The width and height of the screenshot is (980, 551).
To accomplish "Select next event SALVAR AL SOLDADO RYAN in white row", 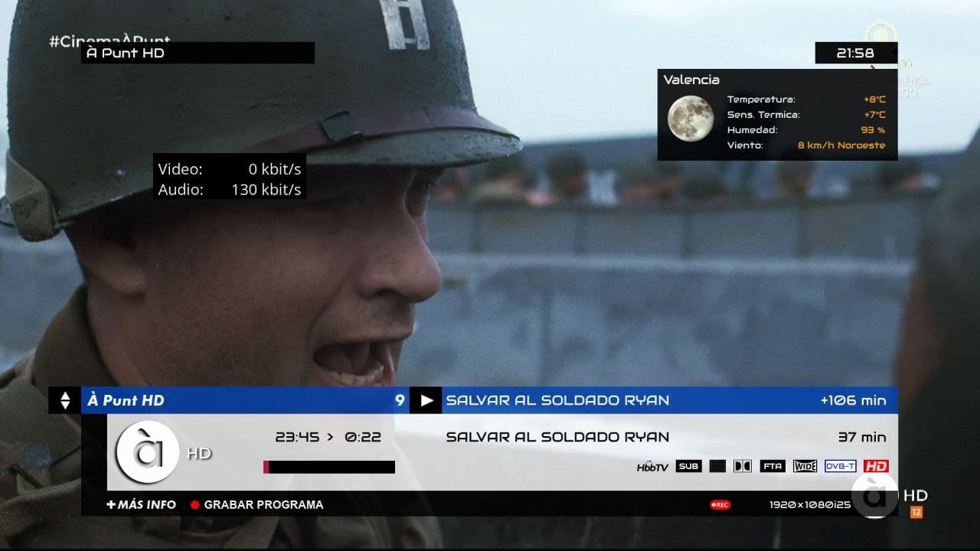I will click(557, 437).
